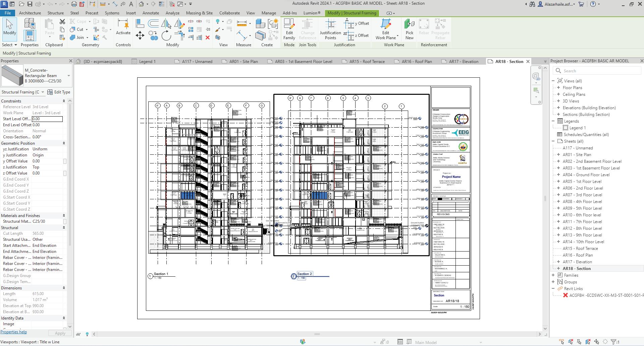Click the Edit Family button
Screen dimensions: 644x346
point(289,29)
